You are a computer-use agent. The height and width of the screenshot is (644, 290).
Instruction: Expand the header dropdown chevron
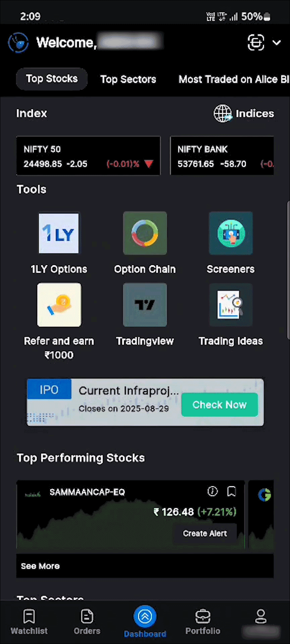tap(277, 43)
